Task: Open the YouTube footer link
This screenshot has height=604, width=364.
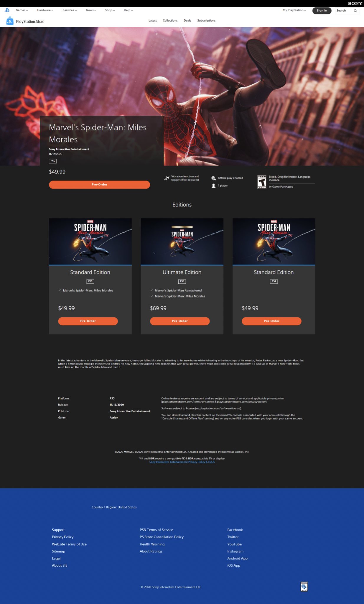Action: pyautogui.click(x=234, y=544)
